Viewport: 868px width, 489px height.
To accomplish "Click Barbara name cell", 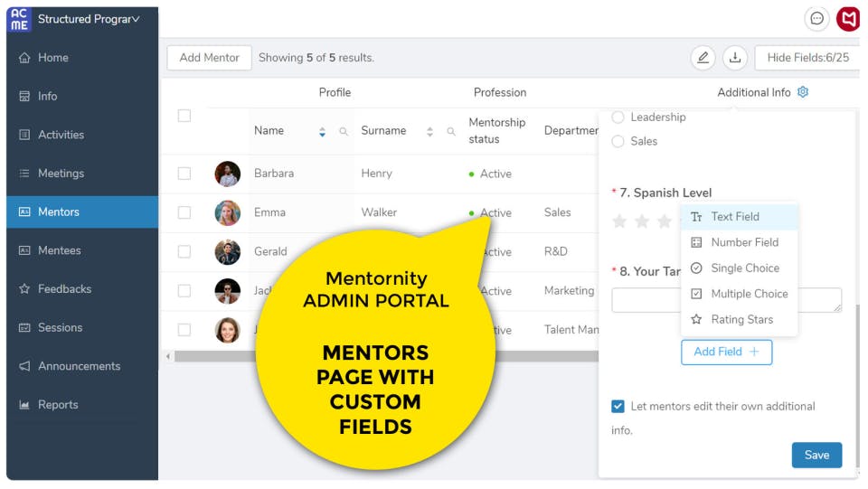I will pos(274,174).
